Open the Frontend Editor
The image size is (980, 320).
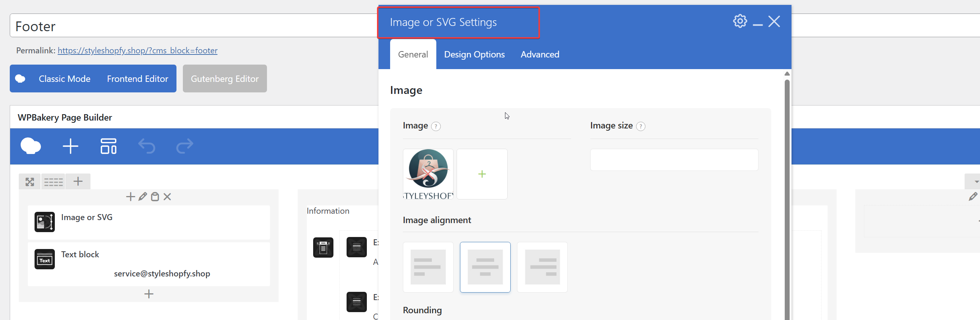point(137,79)
